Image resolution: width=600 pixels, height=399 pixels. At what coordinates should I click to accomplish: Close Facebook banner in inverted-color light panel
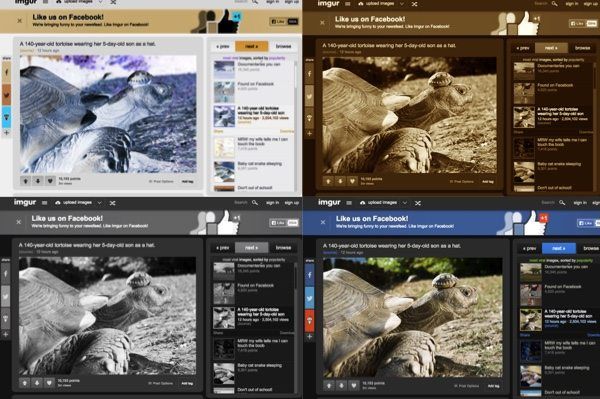[x=20, y=21]
